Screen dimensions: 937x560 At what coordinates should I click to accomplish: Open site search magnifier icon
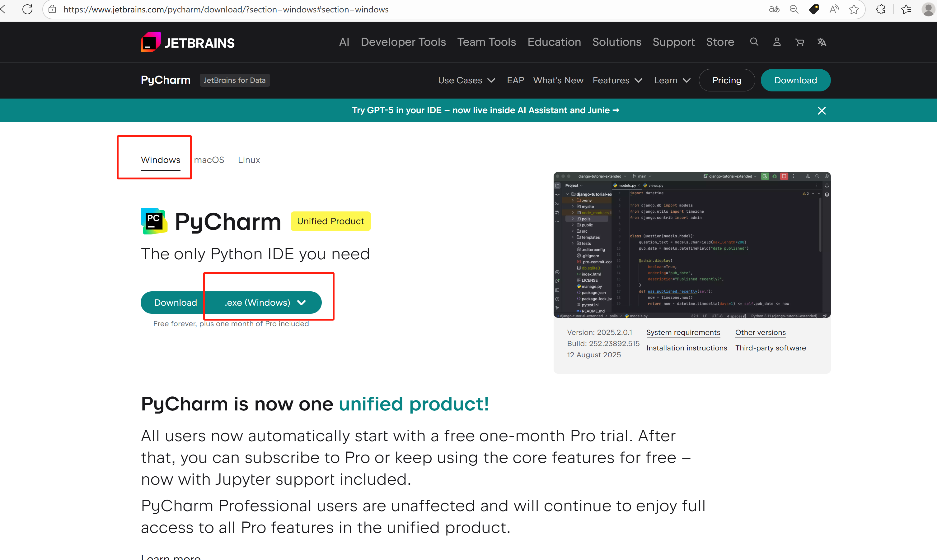754,42
